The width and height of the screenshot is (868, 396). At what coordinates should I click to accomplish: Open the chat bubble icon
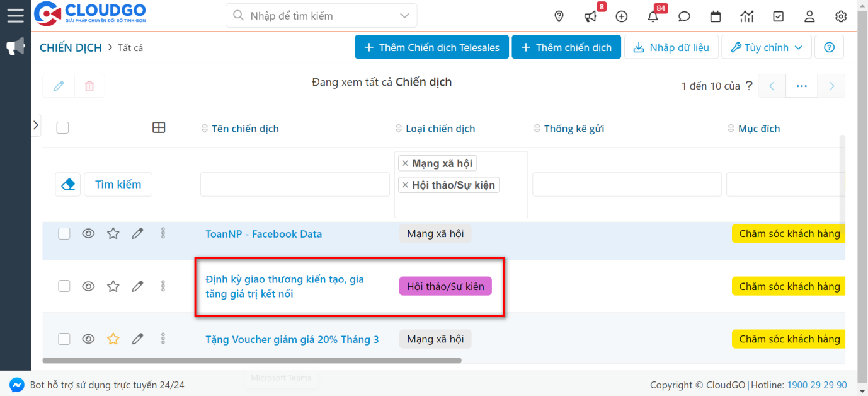point(684,16)
